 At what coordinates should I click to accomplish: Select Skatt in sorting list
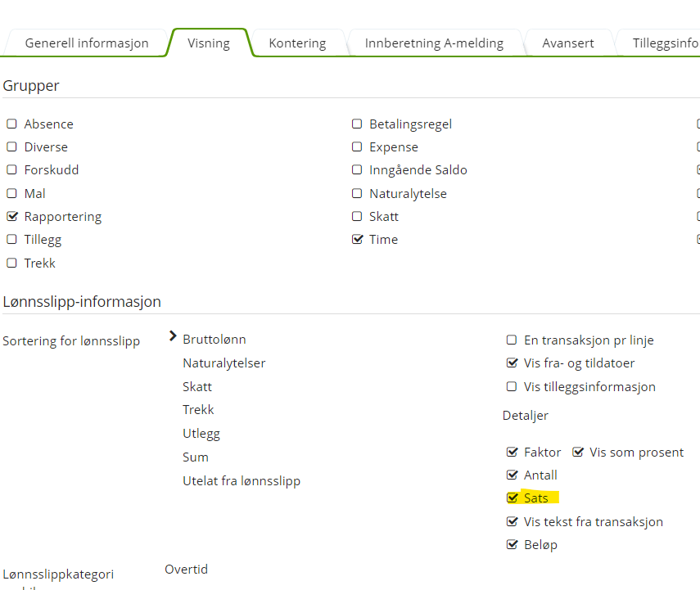tap(197, 386)
